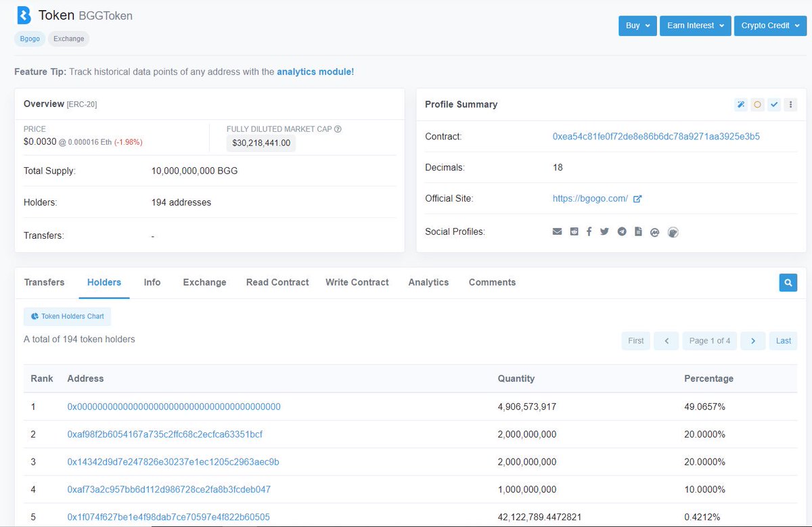This screenshot has width=812, height=527.
Task: Click the orange circle icon in Profile Summary
Action: point(757,105)
